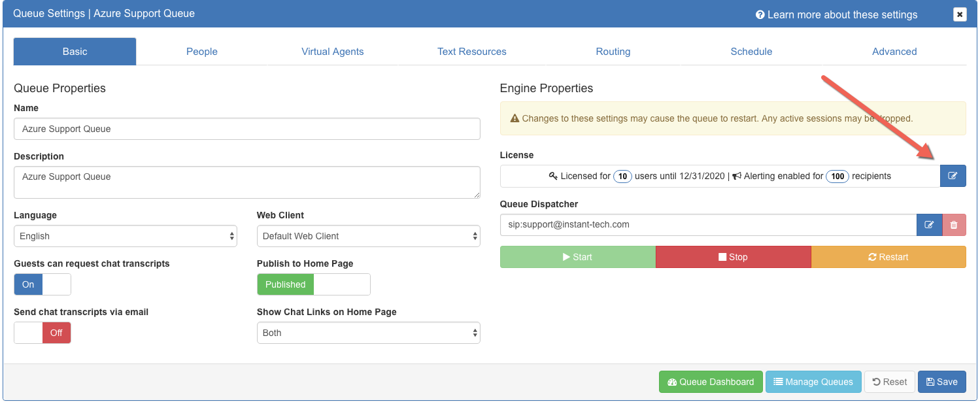Focus the Description text area

tap(247, 182)
